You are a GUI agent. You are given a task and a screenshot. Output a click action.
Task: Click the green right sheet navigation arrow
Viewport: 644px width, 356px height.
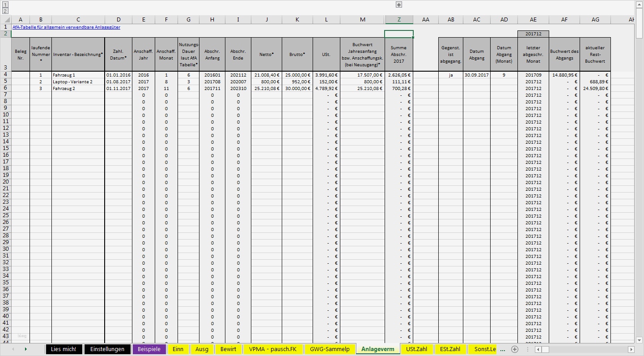tap(25, 349)
